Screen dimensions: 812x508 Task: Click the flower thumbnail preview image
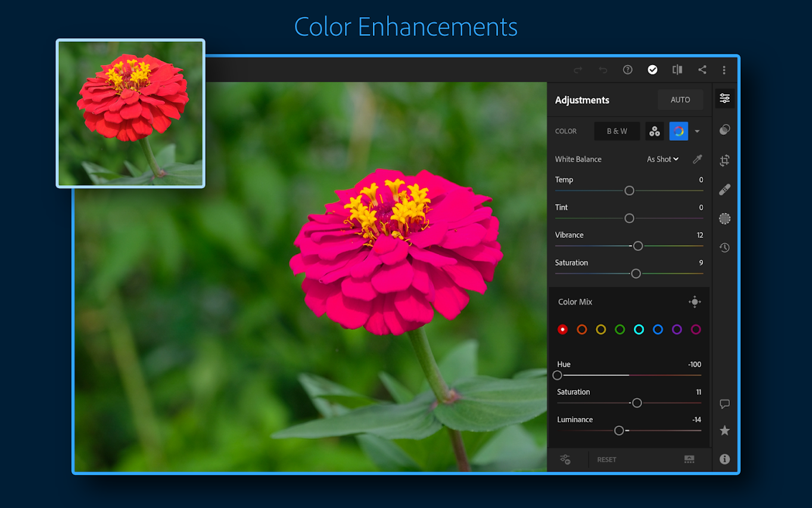130,113
